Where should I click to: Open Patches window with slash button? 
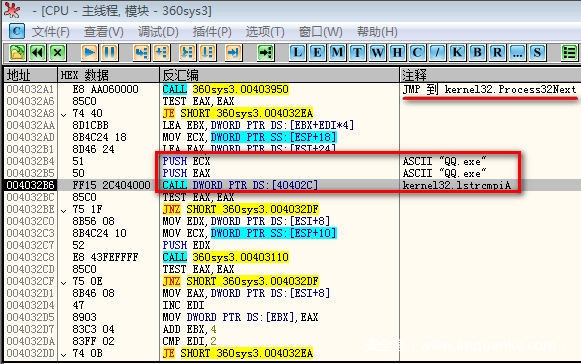point(438,52)
